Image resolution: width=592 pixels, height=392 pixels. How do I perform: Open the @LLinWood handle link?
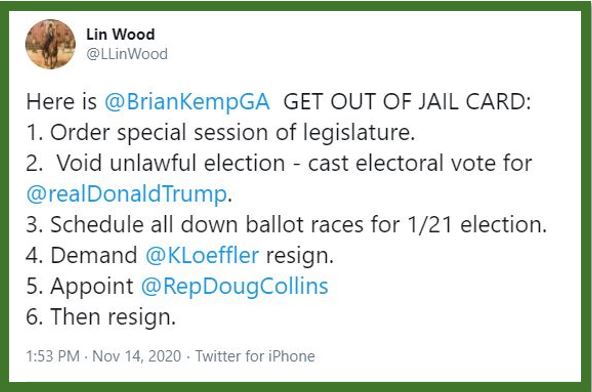pyautogui.click(x=127, y=54)
